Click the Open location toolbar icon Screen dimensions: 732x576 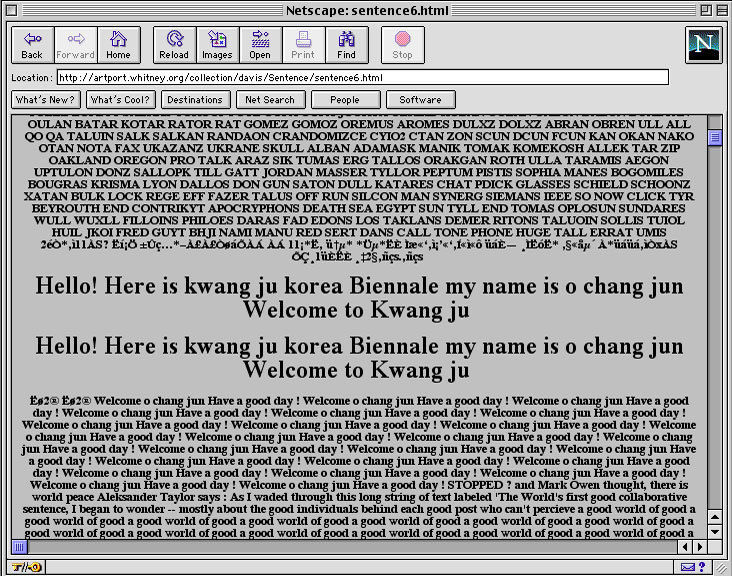click(x=260, y=45)
